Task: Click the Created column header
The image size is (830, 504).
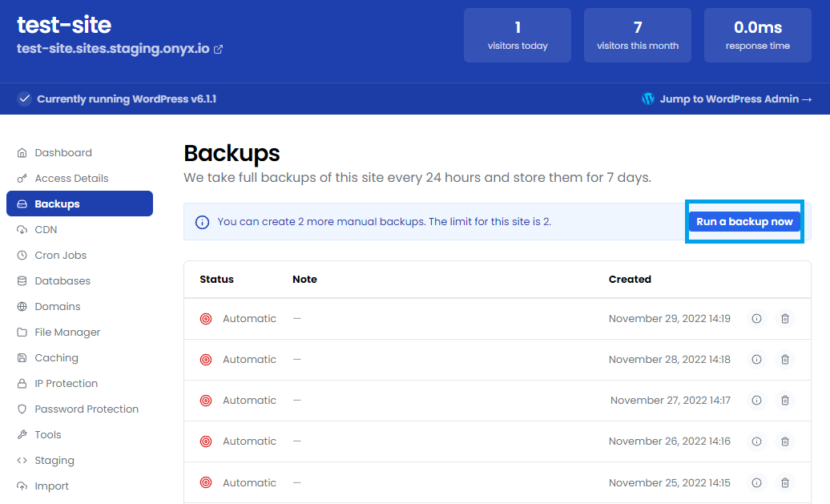Action: [630, 280]
